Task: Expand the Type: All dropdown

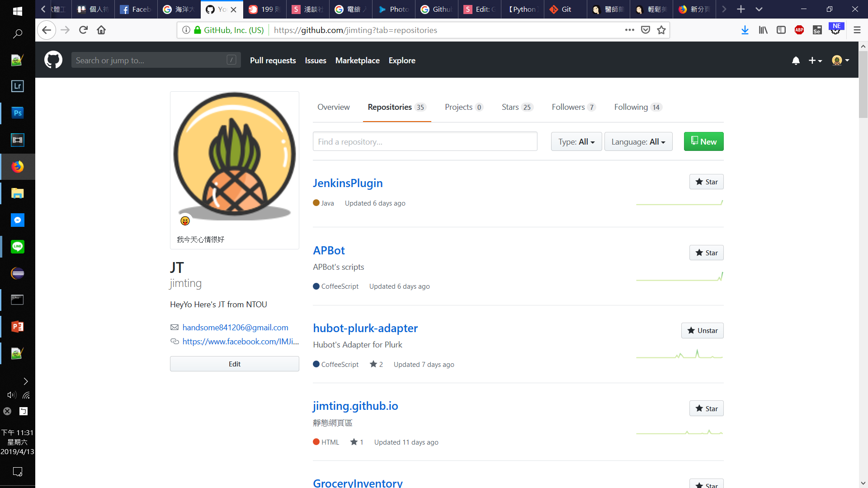Action: click(x=576, y=142)
